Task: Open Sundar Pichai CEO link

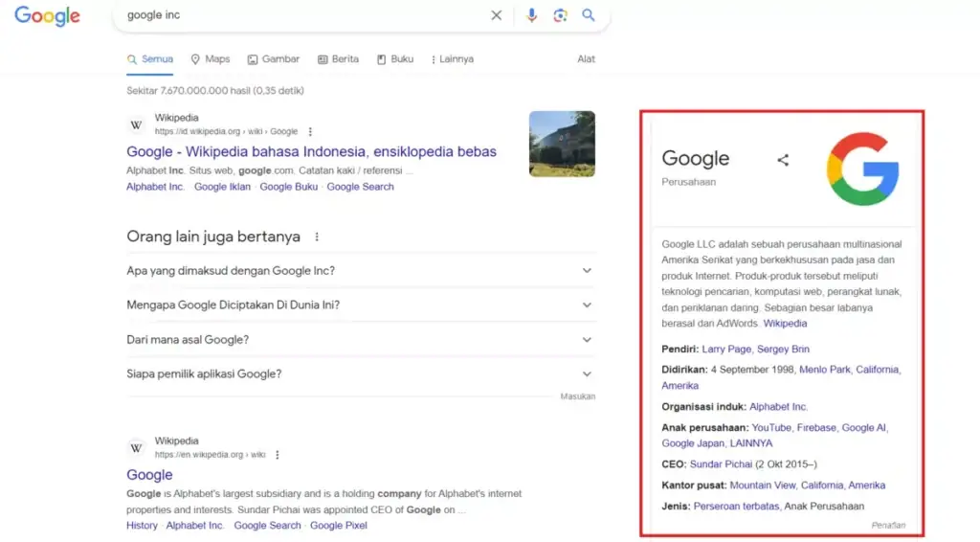Action: tap(721, 463)
